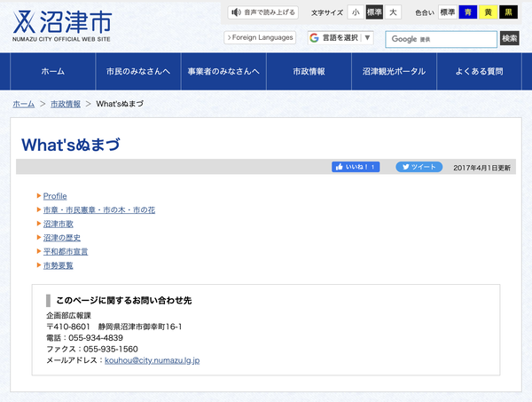This screenshot has height=402, width=532.
Task: Select the 黒 black color scheme
Action: point(508,12)
